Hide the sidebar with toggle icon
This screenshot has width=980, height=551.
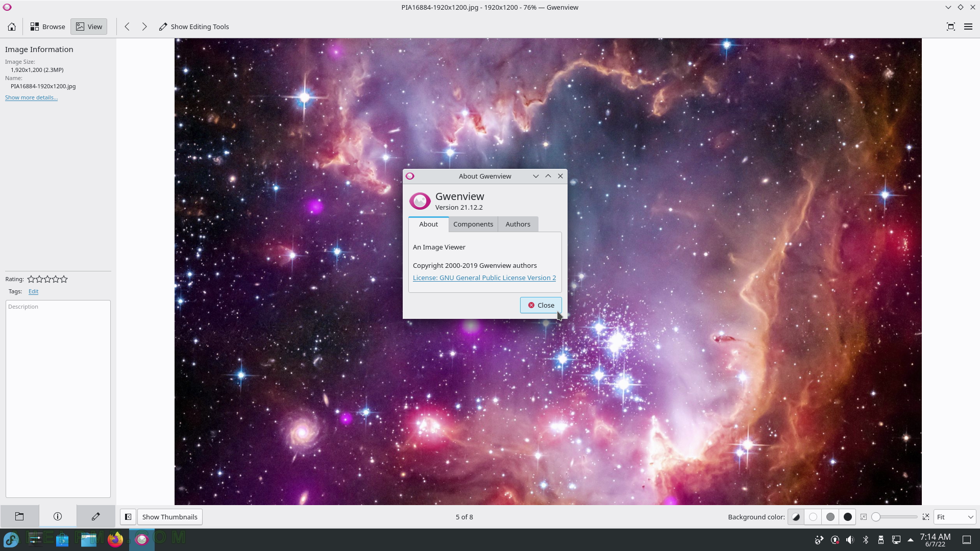(x=128, y=517)
